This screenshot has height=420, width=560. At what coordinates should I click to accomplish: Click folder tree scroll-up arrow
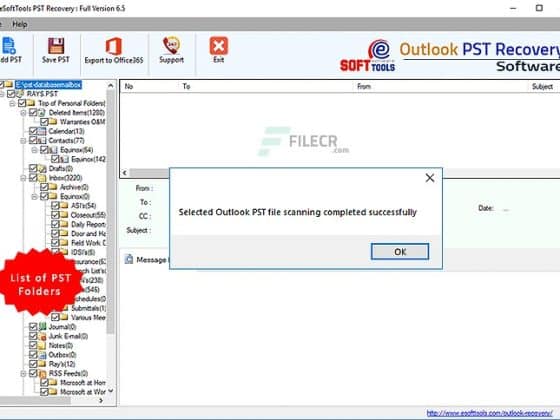[111, 86]
